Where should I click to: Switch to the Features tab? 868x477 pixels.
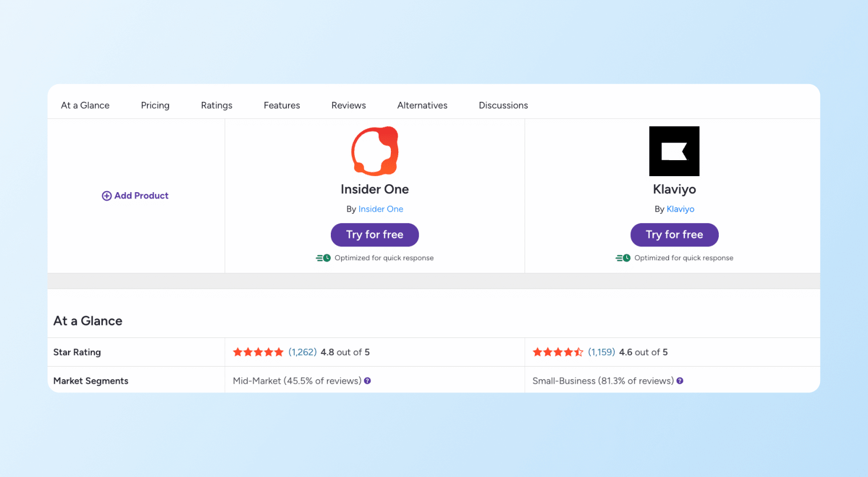[282, 105]
